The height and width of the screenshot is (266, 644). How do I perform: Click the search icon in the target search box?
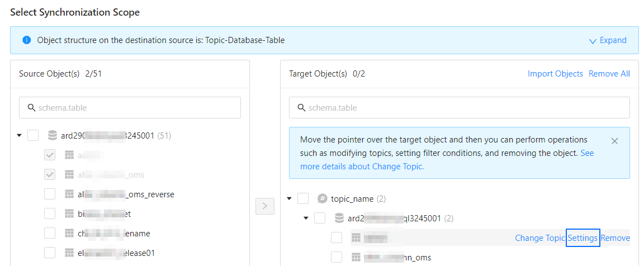pos(302,108)
